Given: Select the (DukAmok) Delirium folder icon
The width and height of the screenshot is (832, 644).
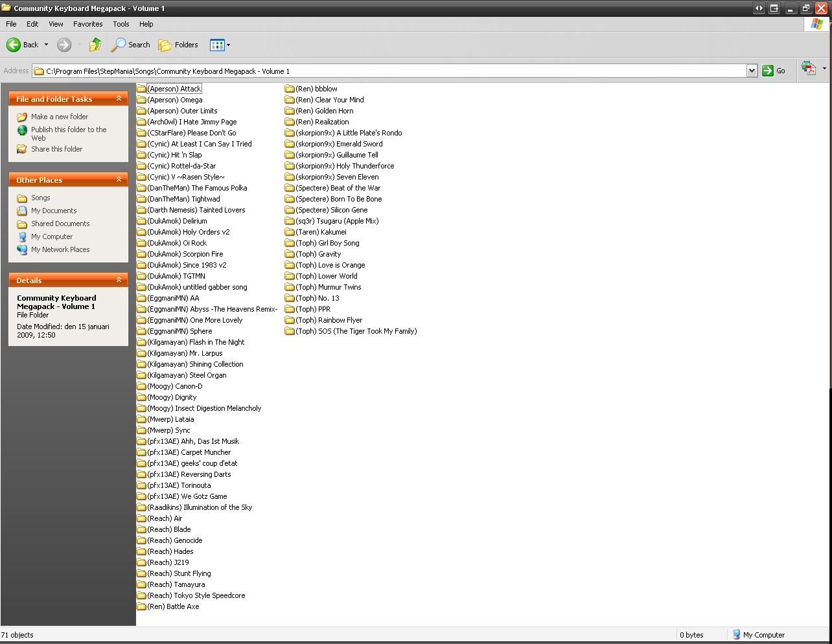Looking at the screenshot, I should (x=141, y=221).
